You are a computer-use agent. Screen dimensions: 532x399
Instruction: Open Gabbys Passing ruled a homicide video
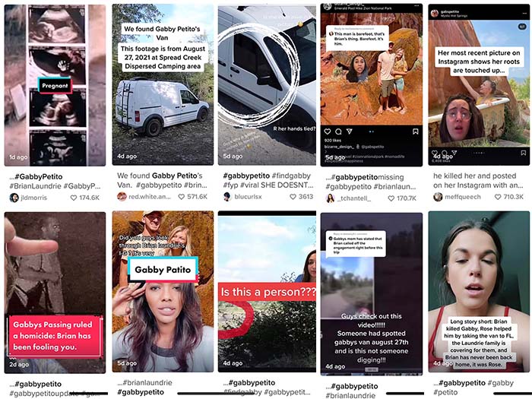pos(55,293)
